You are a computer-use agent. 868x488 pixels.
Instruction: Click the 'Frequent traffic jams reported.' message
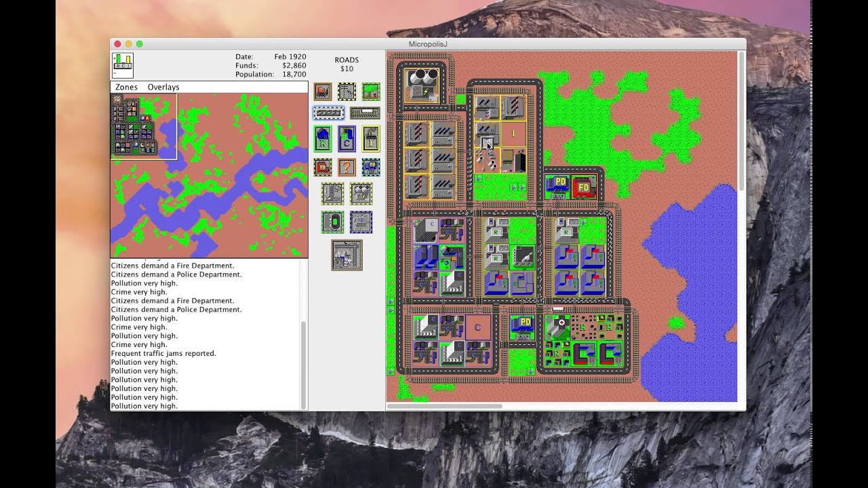pos(163,353)
